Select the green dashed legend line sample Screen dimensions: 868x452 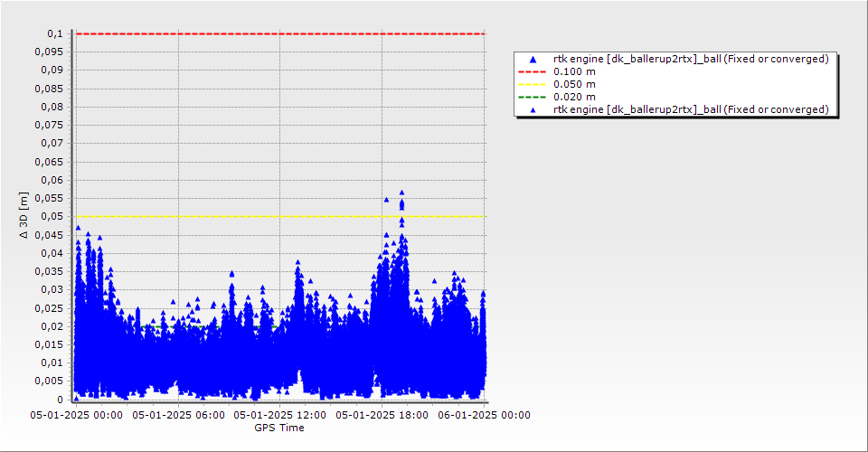(x=532, y=98)
